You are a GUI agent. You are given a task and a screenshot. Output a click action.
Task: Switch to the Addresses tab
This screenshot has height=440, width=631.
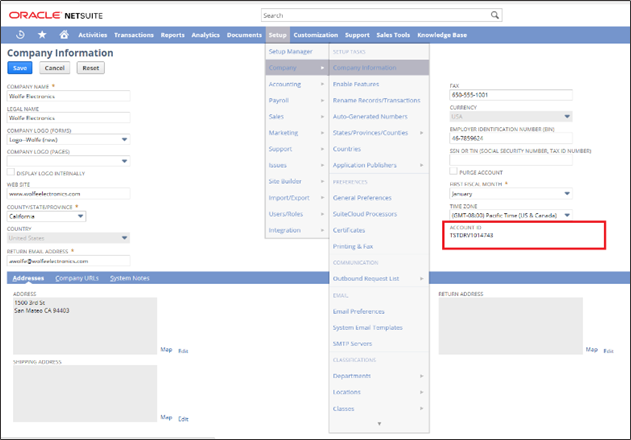pyautogui.click(x=28, y=278)
